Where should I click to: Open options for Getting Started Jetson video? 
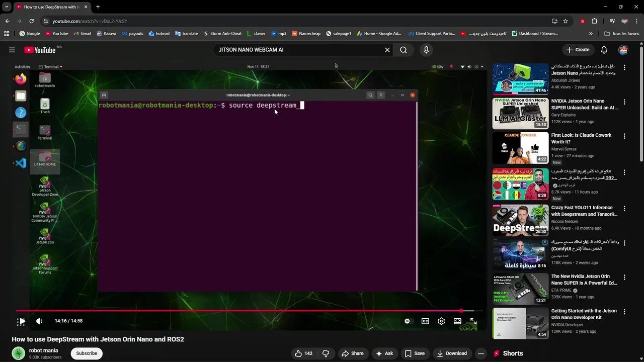click(624, 312)
